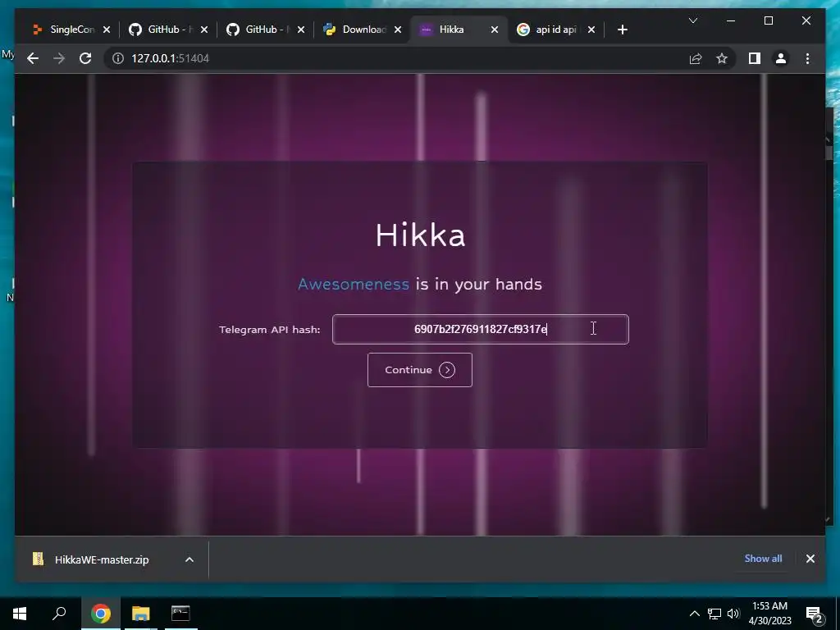Open the Chrome side panel icon

coord(755,58)
